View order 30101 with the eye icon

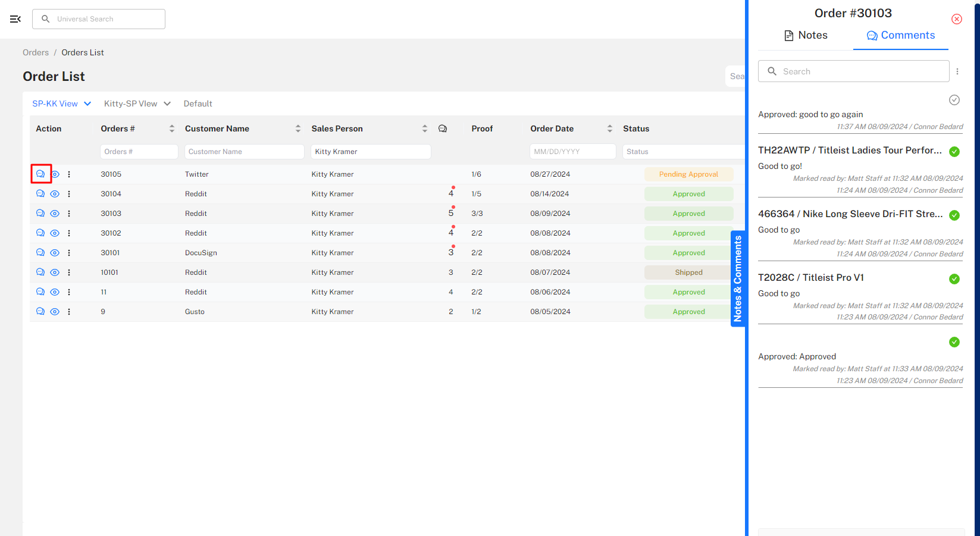pos(55,253)
